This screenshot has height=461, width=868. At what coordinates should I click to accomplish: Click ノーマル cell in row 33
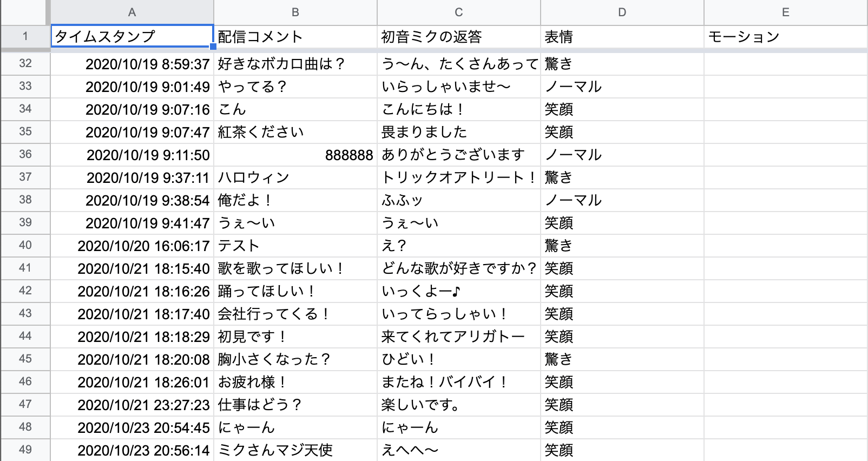[x=622, y=87]
